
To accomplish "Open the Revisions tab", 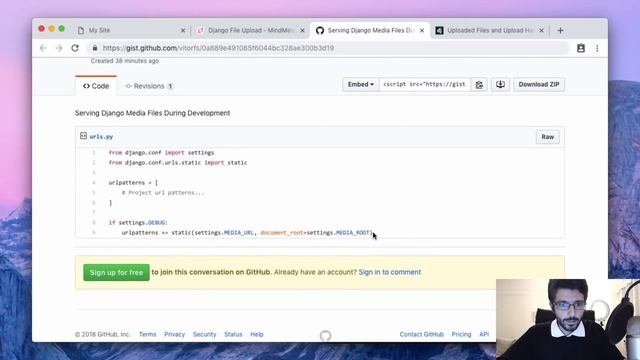I will click(x=149, y=86).
